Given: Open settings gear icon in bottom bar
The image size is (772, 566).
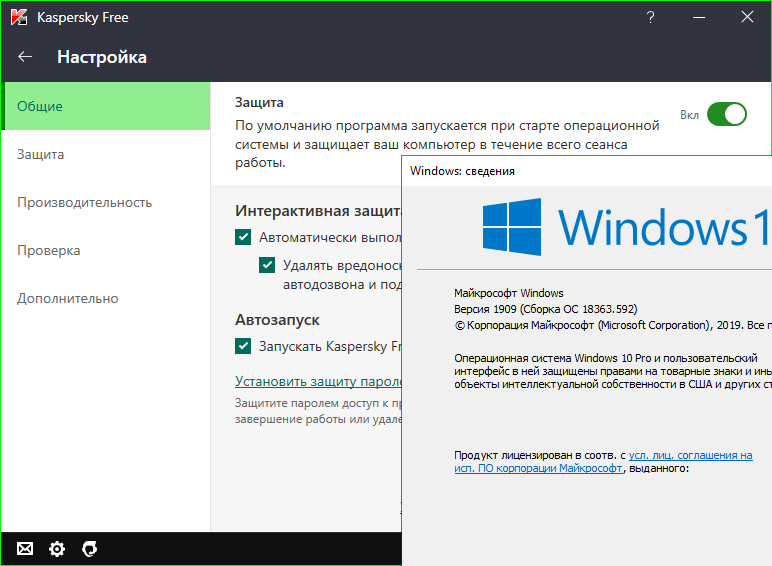Looking at the screenshot, I should [57, 549].
